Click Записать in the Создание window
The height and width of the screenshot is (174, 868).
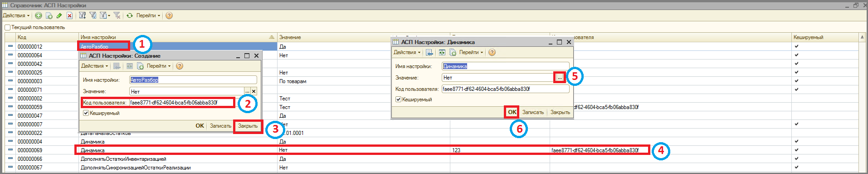click(x=220, y=126)
